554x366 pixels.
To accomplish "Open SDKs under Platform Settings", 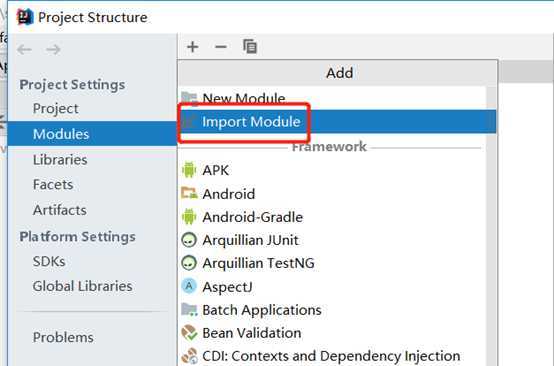I will 49,261.
